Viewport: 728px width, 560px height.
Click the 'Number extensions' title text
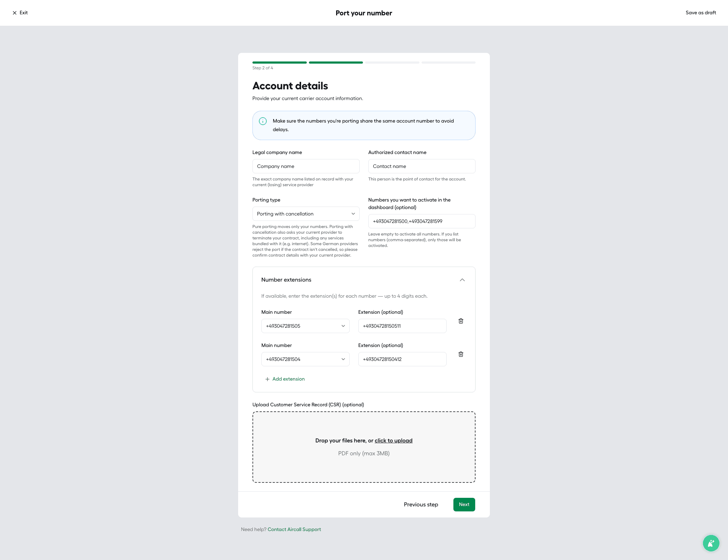286,280
